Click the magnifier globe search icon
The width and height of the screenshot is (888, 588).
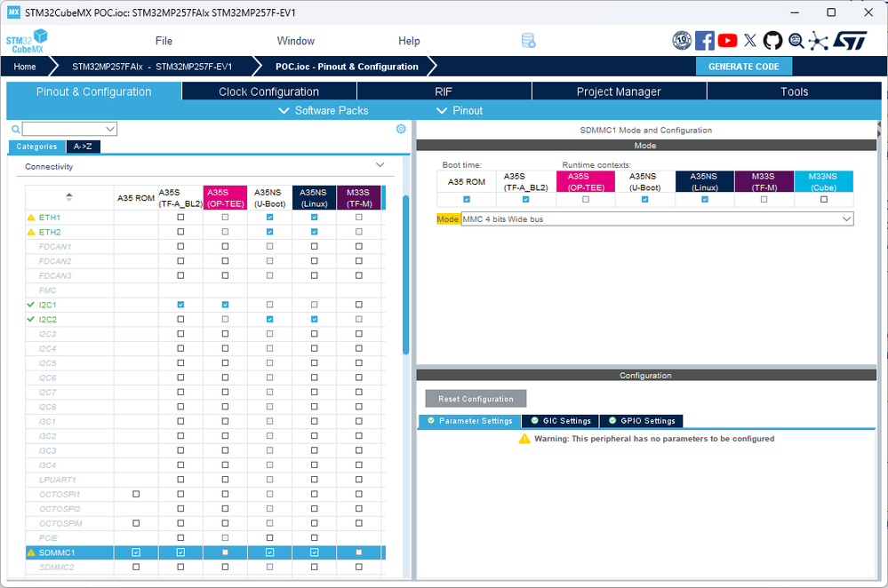(796, 41)
